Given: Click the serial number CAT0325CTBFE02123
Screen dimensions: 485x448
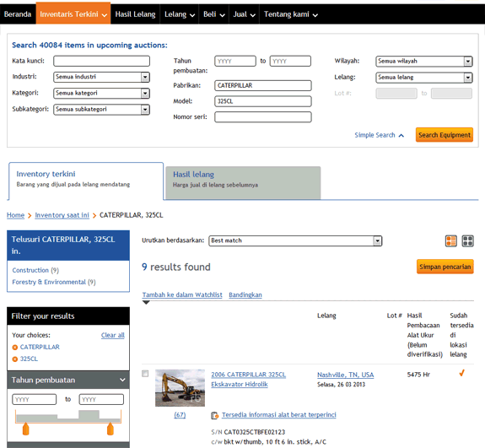Looking at the screenshot, I should coord(255,432).
